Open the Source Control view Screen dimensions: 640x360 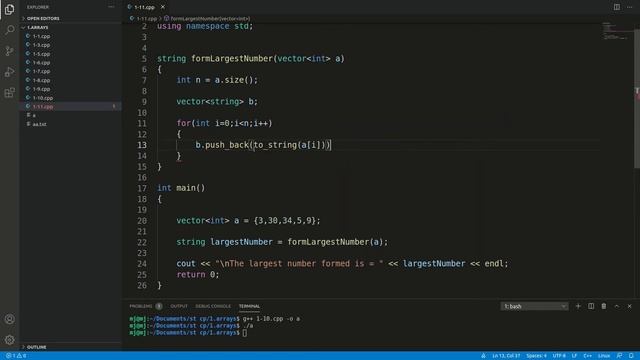point(9,51)
